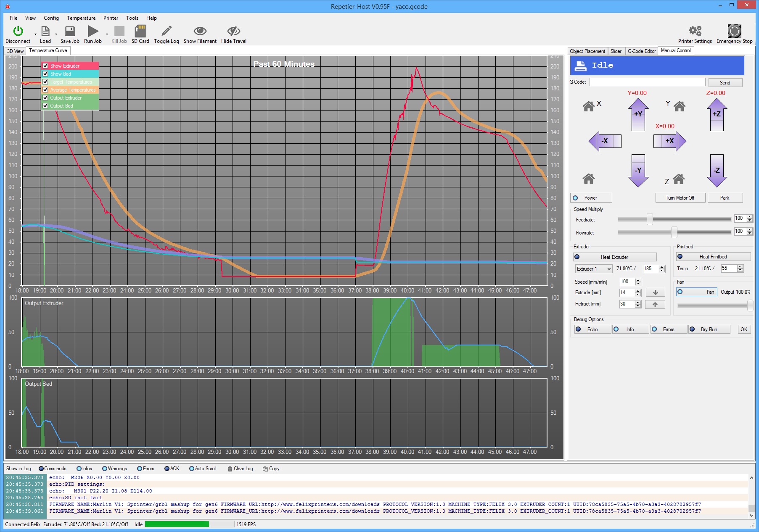Open Printer Settings gears icon
The width and height of the screenshot is (759, 532).
tap(695, 31)
